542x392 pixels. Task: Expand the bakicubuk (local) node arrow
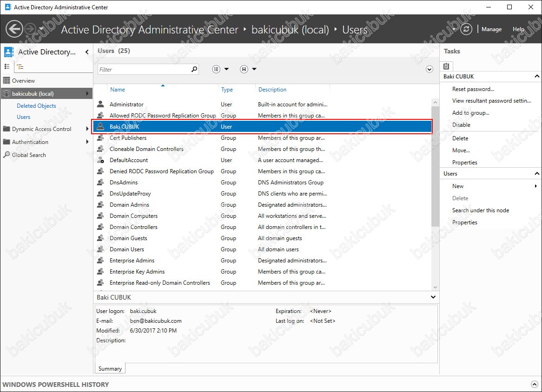pyautogui.click(x=87, y=93)
